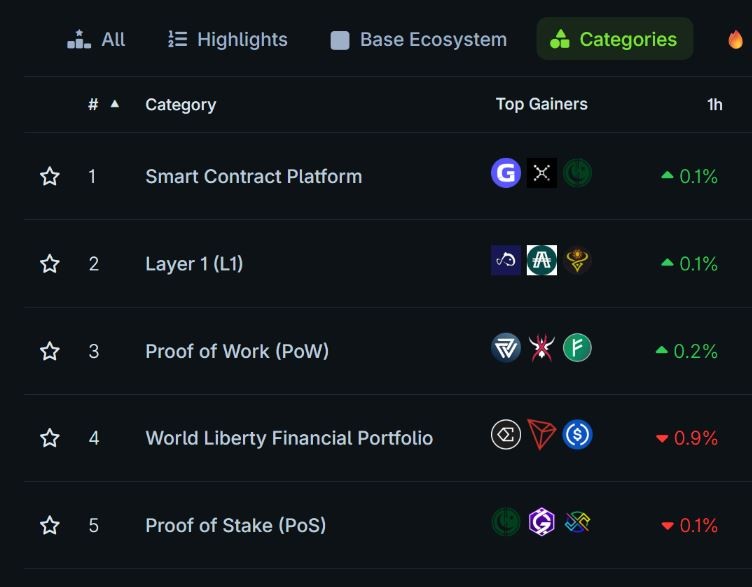This screenshot has height=587, width=752.
Task: Open the green F coin icon in PoW row
Action: (577, 348)
